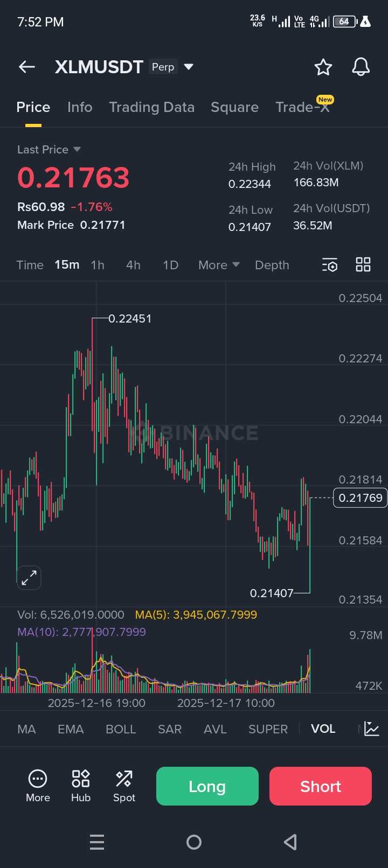Switch to Spot trading icon

(x=124, y=786)
